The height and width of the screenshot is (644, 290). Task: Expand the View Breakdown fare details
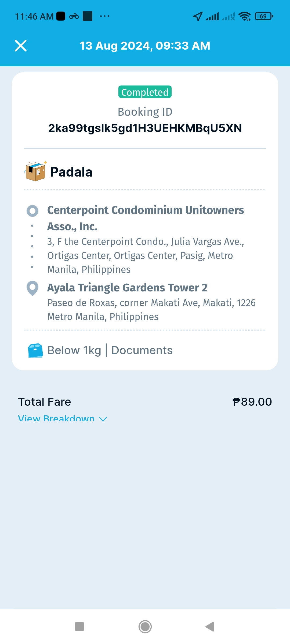coord(56,418)
